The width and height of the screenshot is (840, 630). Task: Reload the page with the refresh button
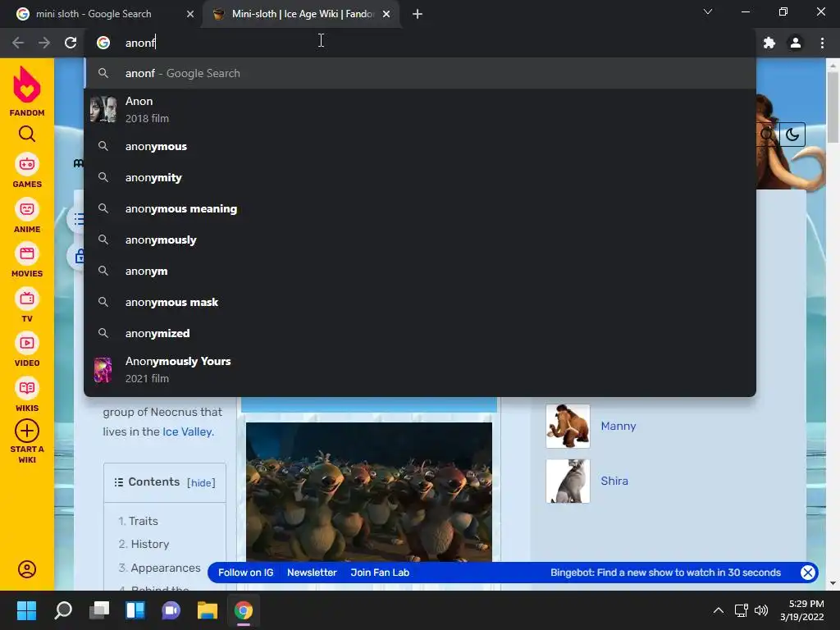[x=71, y=43]
